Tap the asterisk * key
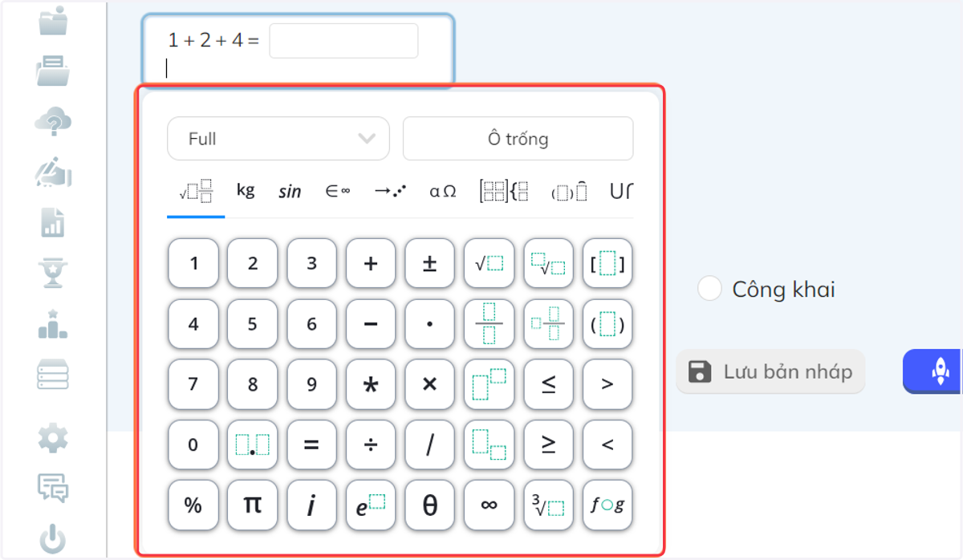Viewport: 963px width, 560px height. click(x=371, y=384)
